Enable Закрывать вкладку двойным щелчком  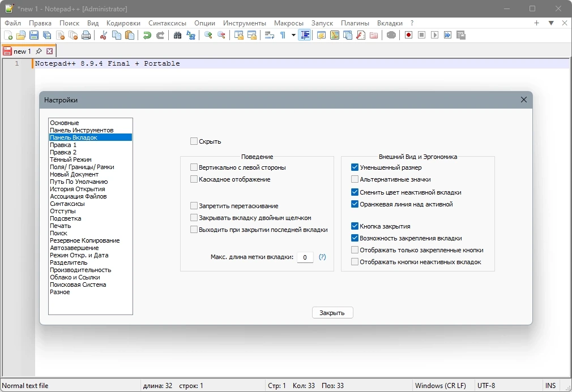coord(194,218)
